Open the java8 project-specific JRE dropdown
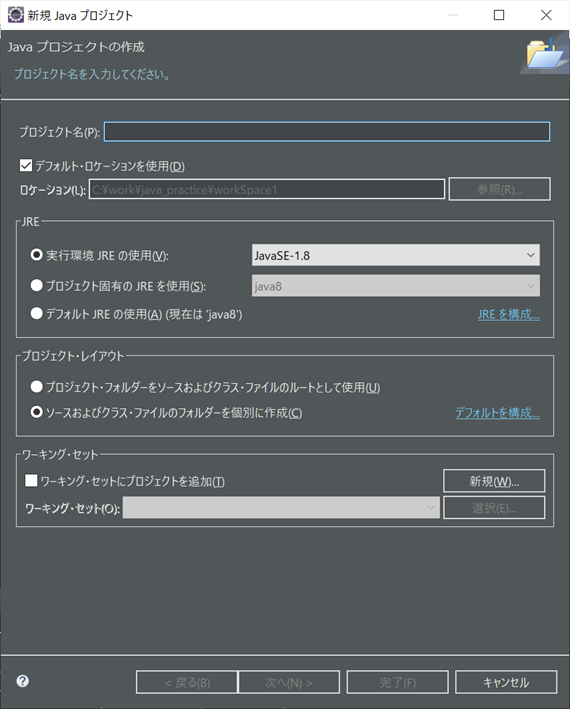 click(x=396, y=286)
